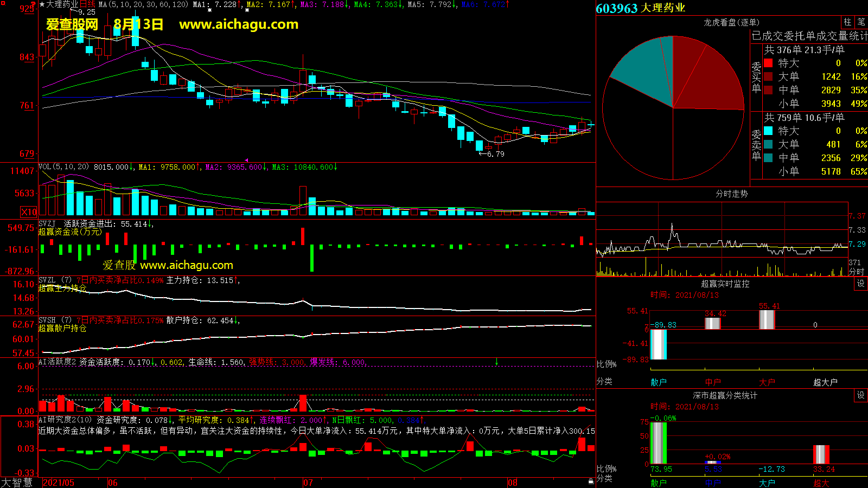
Task: Select the 日线 period label
Action: coord(87,4)
